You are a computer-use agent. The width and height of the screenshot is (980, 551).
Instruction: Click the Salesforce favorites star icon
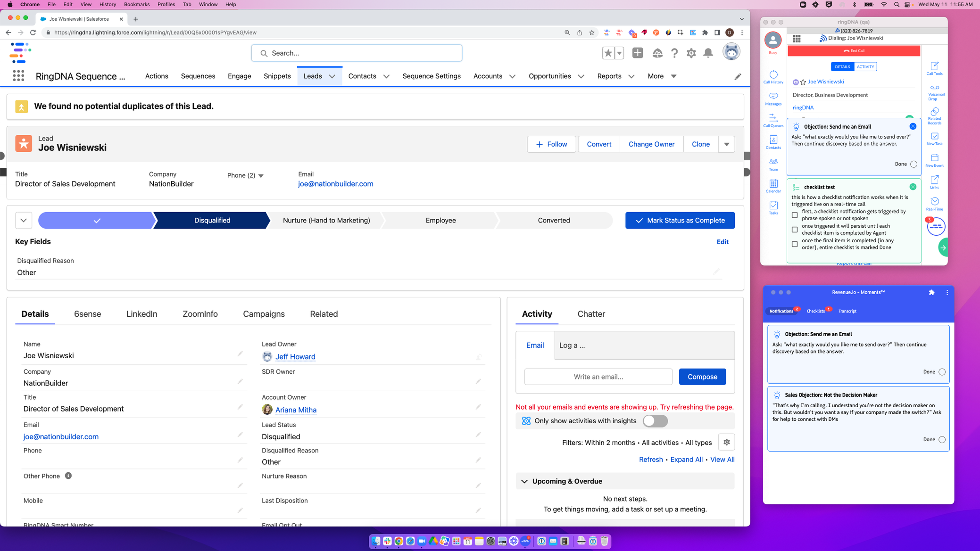pos(608,53)
